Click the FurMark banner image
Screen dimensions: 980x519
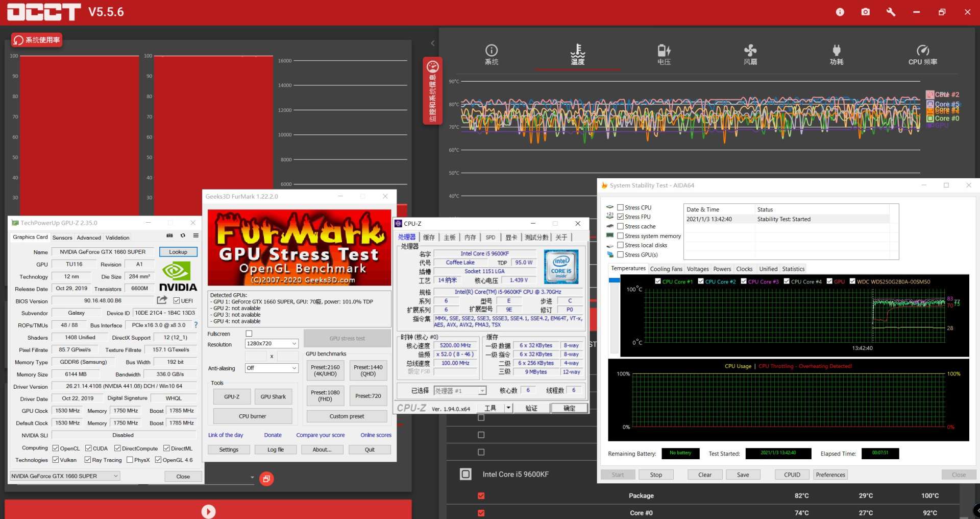299,248
